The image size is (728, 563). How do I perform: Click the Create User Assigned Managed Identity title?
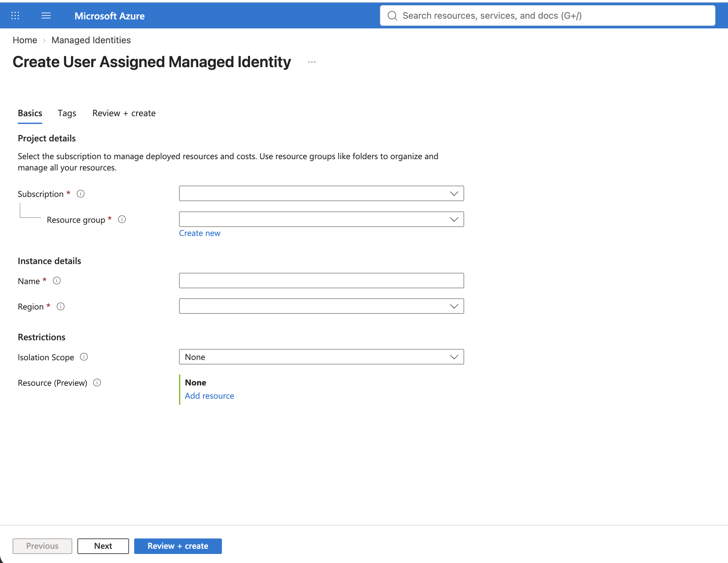pyautogui.click(x=152, y=62)
